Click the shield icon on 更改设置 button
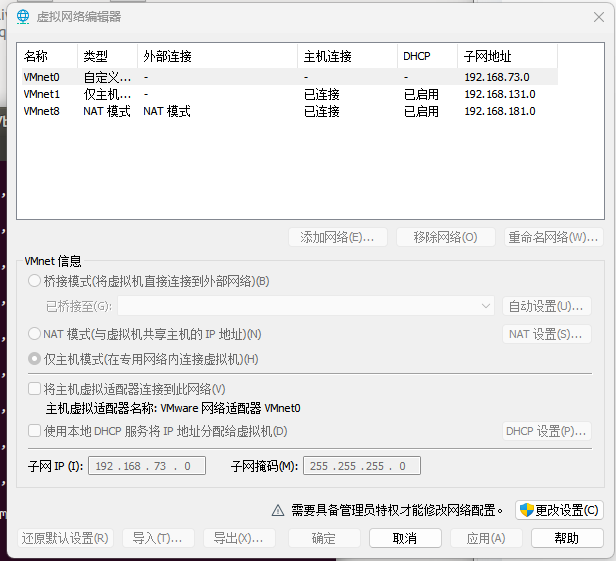This screenshot has height=561, width=616. pos(526,510)
